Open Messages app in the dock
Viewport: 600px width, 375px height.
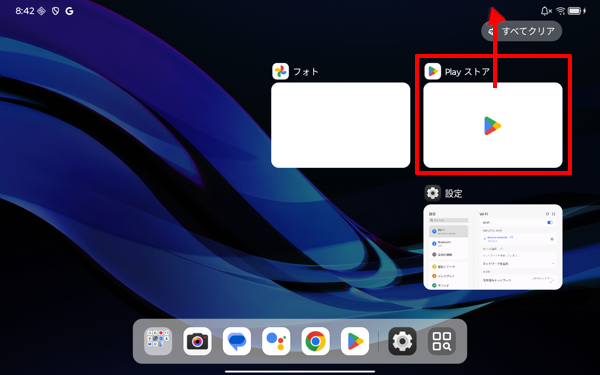237,341
